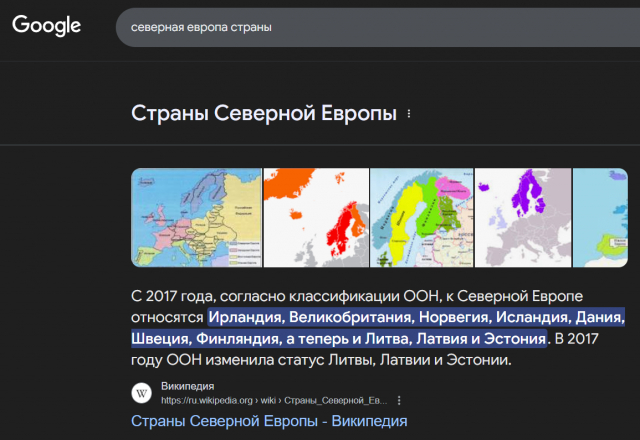
Task: Open the first map thumbnail of Europe regions
Action: click(x=196, y=218)
